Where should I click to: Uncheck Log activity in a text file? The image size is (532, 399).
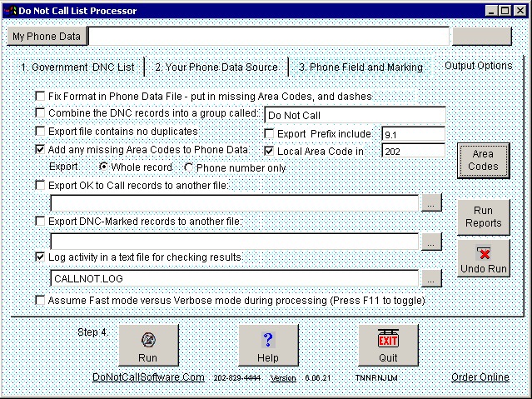click(x=41, y=258)
